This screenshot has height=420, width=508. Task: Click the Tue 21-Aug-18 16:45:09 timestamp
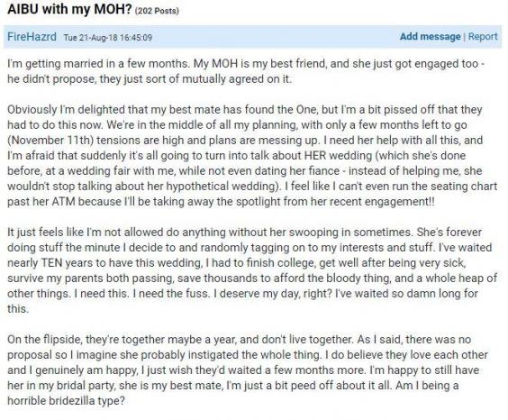(107, 37)
